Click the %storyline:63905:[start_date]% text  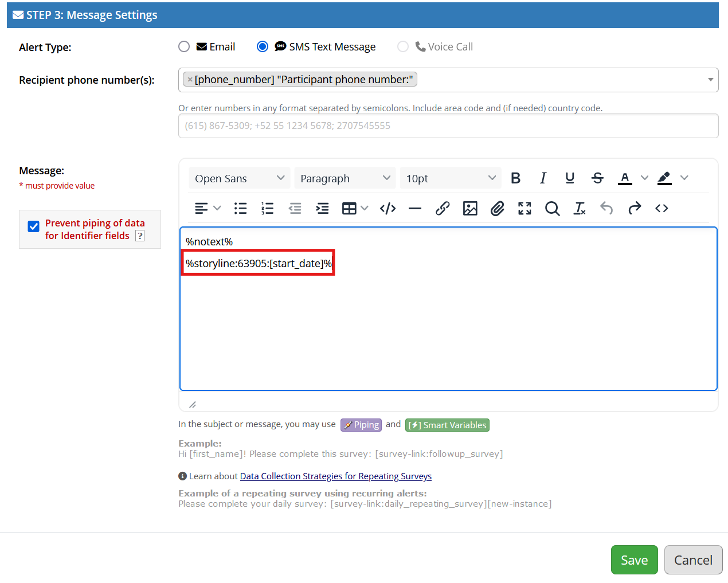(259, 264)
